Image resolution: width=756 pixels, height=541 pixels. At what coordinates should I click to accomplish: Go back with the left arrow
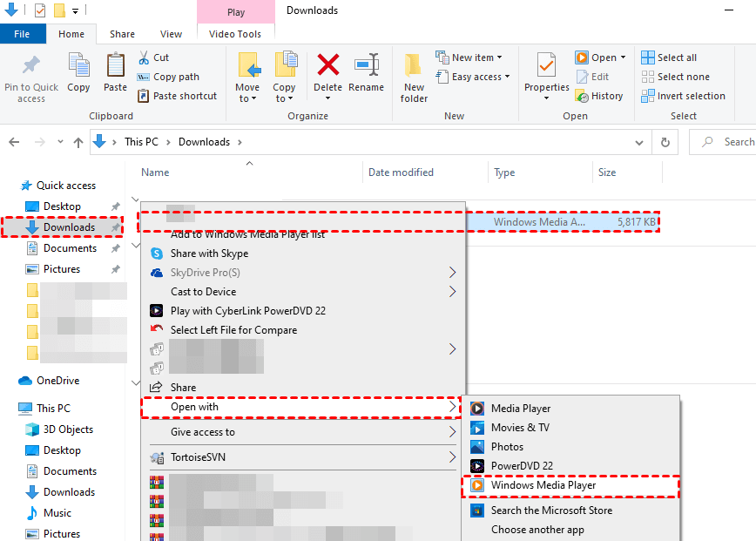15,142
